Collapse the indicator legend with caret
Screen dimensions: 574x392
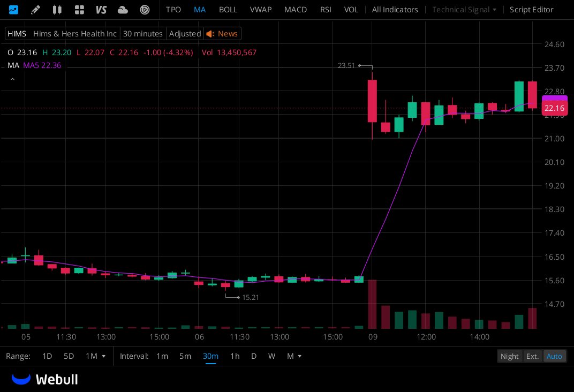[x=12, y=79]
